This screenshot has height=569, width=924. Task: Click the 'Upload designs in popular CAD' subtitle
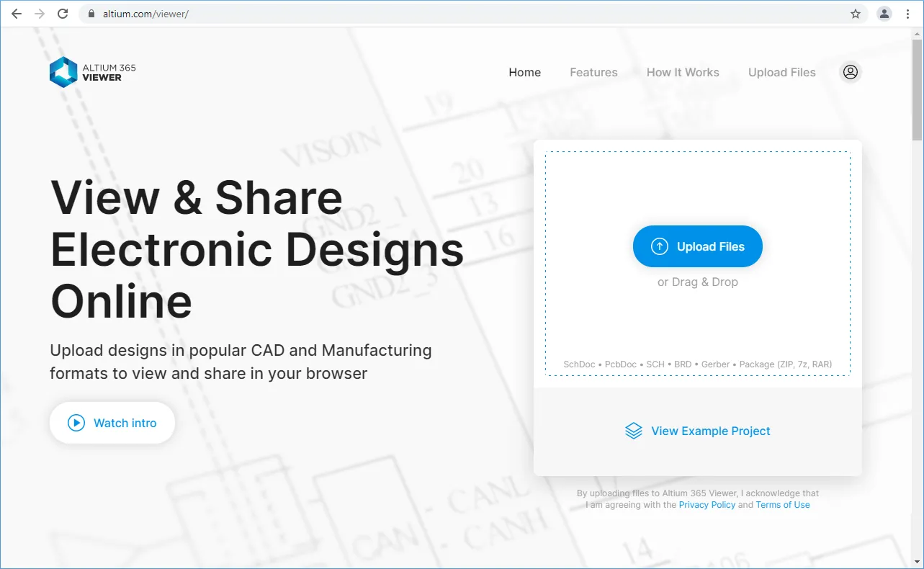[241, 362]
